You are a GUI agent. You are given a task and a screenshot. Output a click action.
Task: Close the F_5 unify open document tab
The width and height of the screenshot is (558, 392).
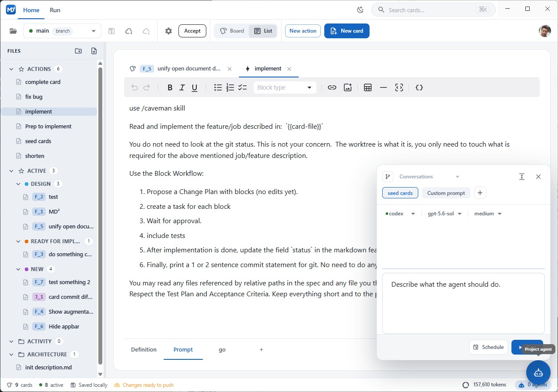tap(230, 69)
